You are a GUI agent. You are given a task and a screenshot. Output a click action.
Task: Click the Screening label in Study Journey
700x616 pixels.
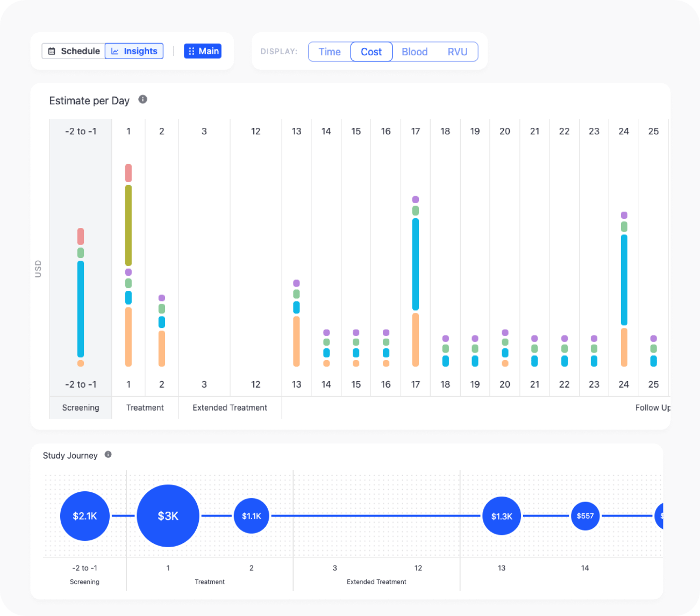pos(84,582)
